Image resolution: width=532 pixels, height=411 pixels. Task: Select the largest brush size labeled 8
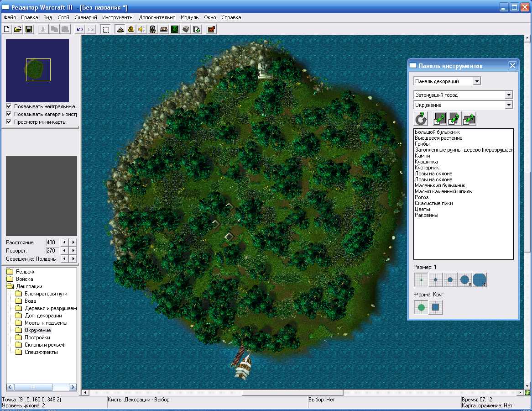(480, 280)
